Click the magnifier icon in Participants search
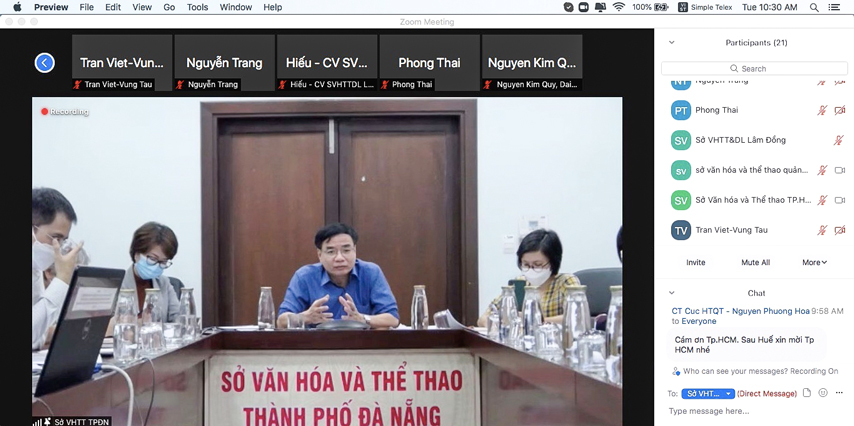 pyautogui.click(x=734, y=69)
